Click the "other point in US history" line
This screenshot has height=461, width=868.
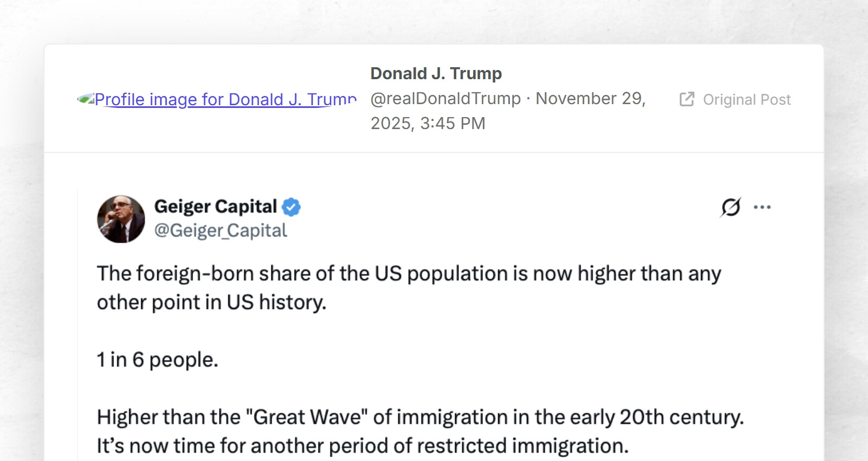[x=212, y=302]
